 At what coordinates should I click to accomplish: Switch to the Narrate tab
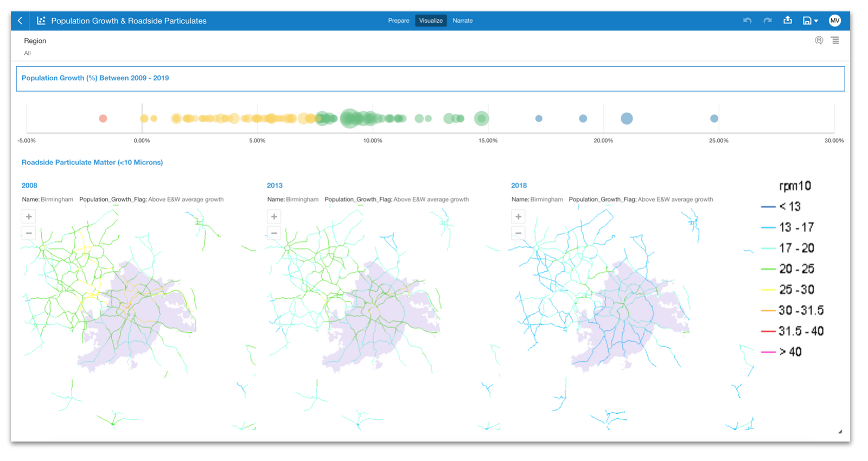[x=462, y=21]
